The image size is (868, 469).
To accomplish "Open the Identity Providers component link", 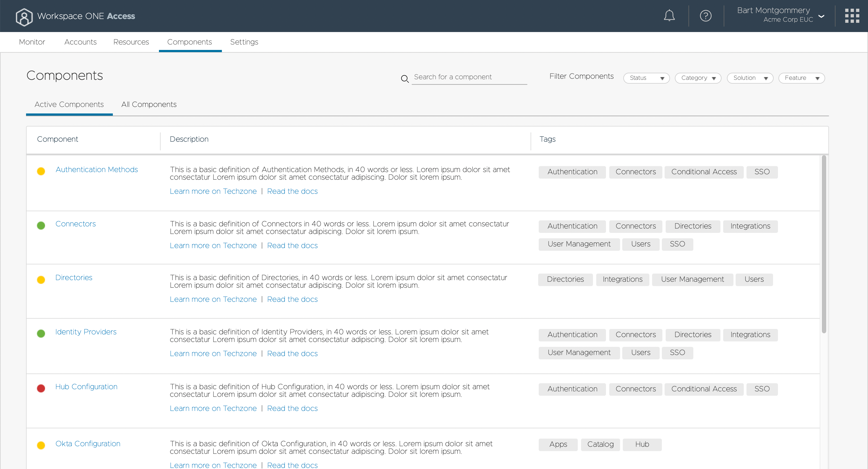I will 86,332.
